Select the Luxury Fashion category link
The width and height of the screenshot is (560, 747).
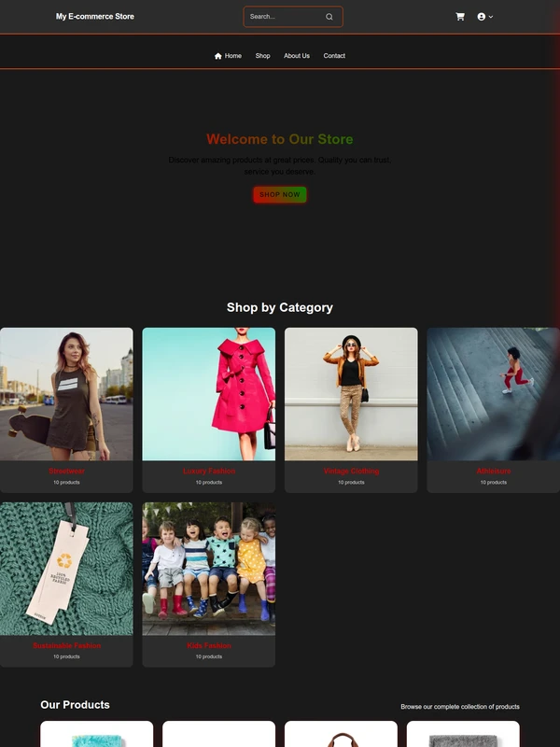coord(208,472)
